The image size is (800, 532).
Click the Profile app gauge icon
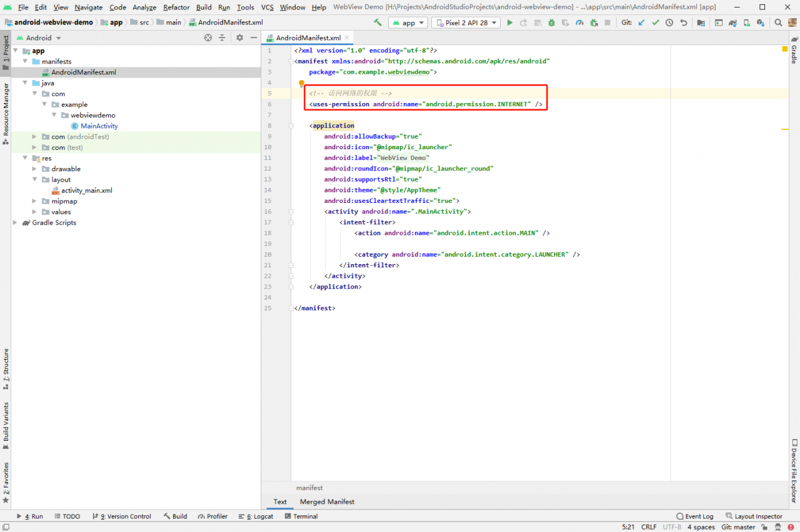coord(579,22)
